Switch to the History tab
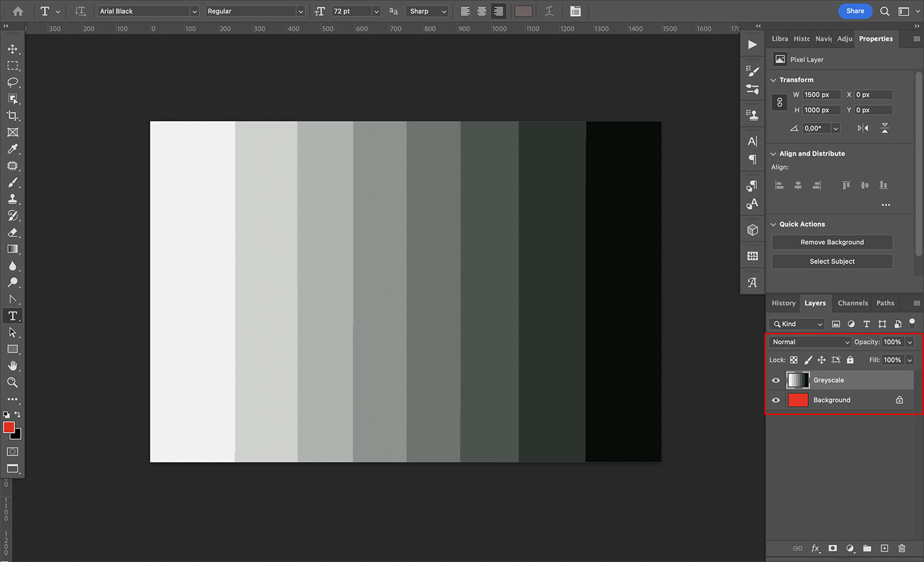This screenshot has width=924, height=562. pos(783,303)
